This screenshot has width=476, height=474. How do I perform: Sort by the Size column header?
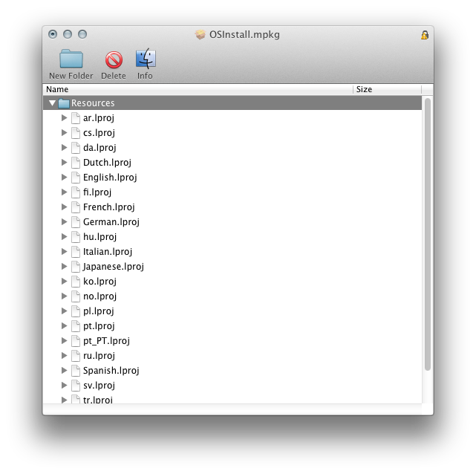click(x=388, y=89)
